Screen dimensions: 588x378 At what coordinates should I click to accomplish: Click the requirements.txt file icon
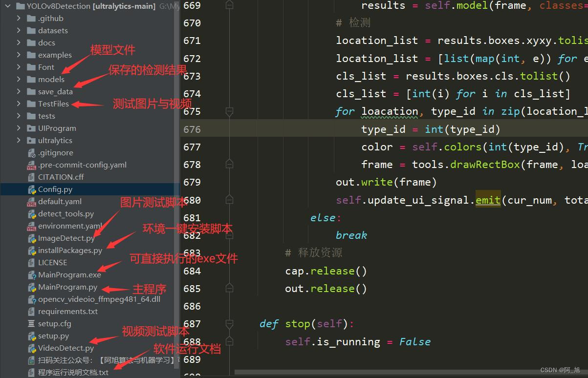(31, 312)
